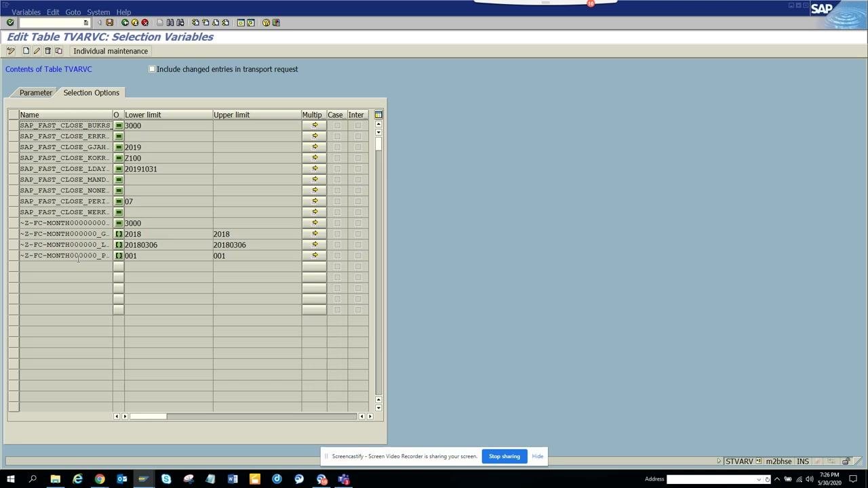
Task: Cancel using the red X icon
Action: tap(144, 22)
